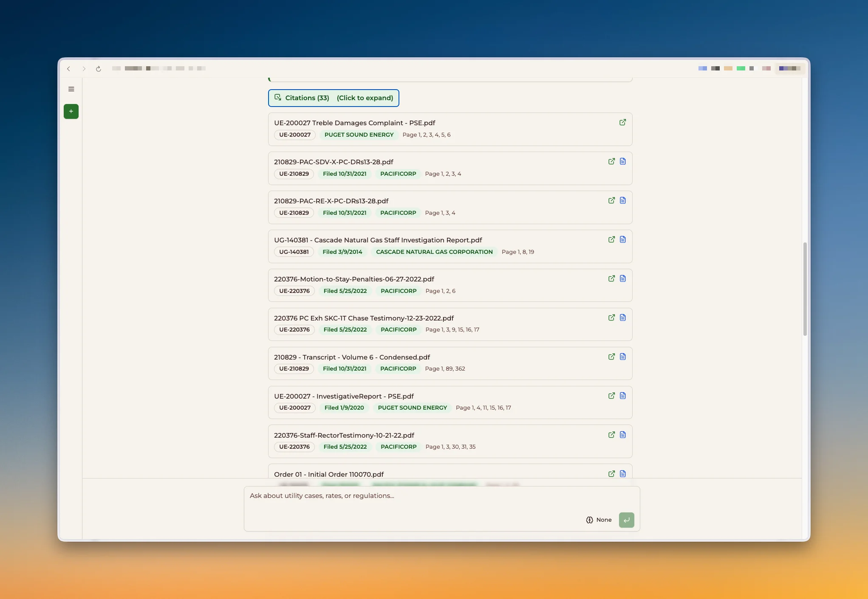Click the UE-200027 docket tag
This screenshot has height=599, width=868.
click(x=295, y=135)
